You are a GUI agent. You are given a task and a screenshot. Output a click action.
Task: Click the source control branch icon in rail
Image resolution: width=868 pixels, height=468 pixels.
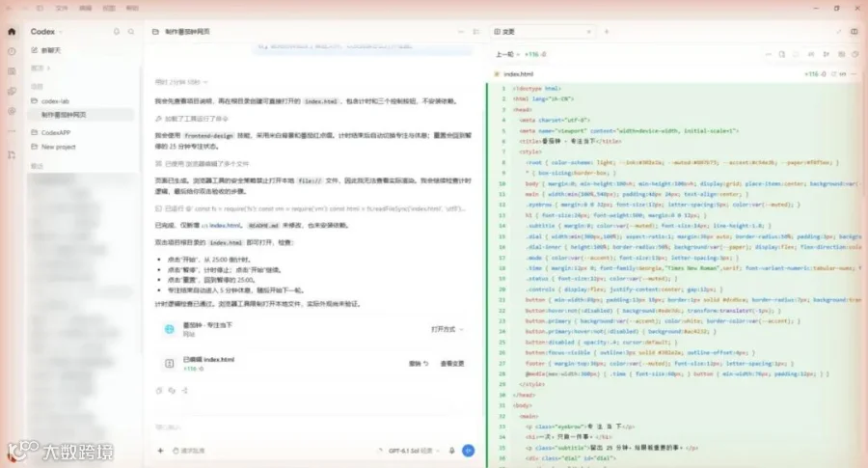coord(12,155)
